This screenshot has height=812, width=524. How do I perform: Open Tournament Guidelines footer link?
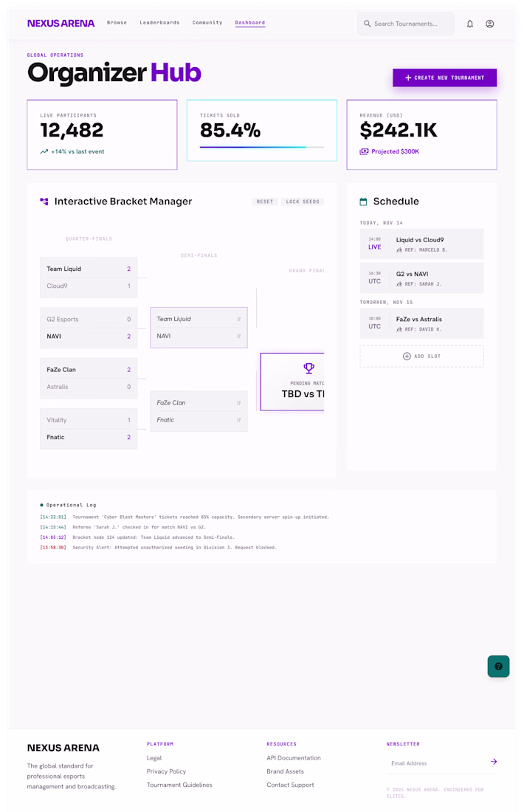coord(179,785)
